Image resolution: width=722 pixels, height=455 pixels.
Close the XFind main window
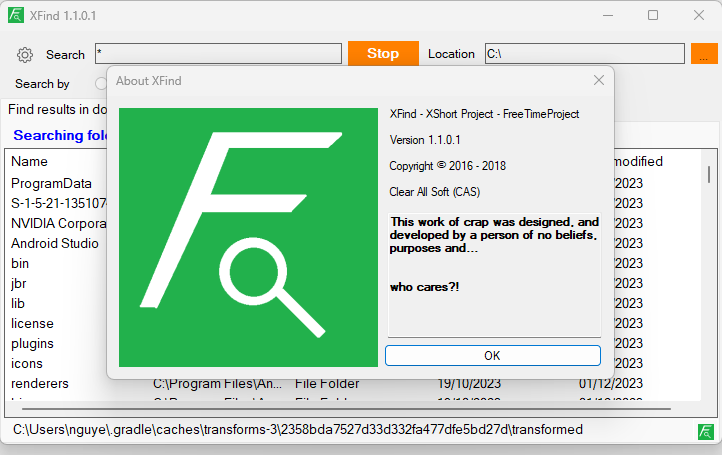(x=699, y=15)
